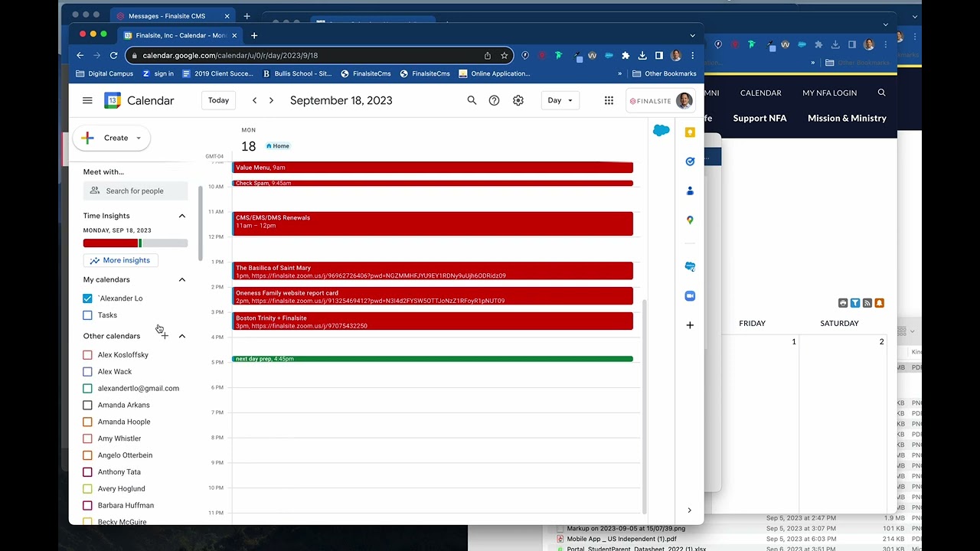Open More insights button
This screenshot has width=980, height=551.
pos(120,260)
